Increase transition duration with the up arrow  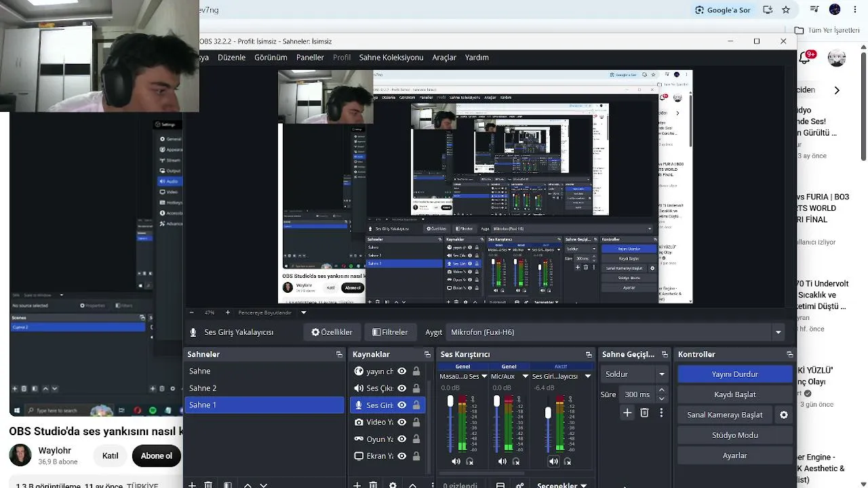click(662, 390)
